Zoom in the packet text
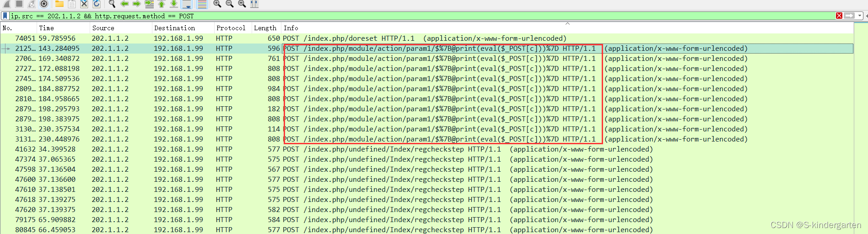This screenshot has width=868, height=234. [x=217, y=4]
